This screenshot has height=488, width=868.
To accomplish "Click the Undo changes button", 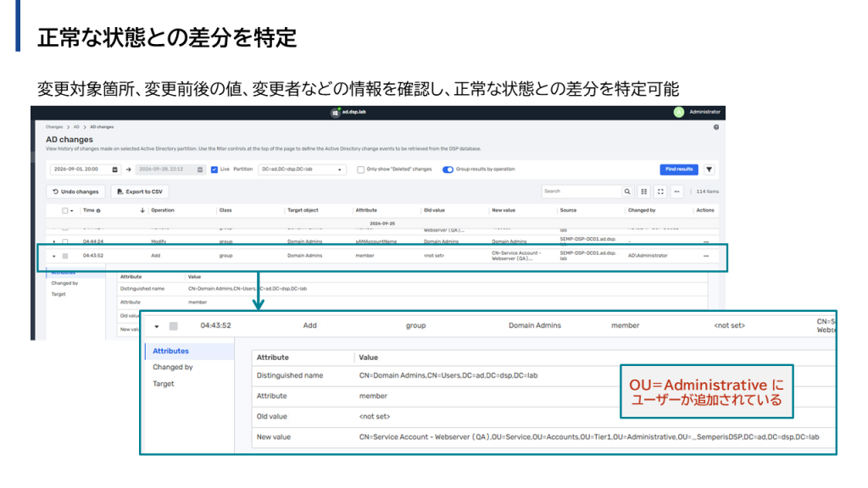I will point(75,192).
